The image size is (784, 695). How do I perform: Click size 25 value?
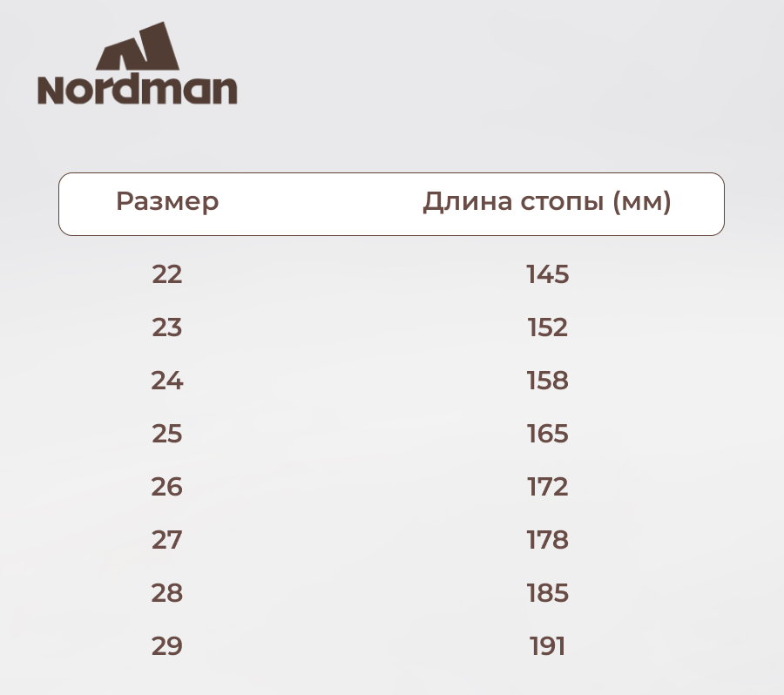tap(167, 434)
